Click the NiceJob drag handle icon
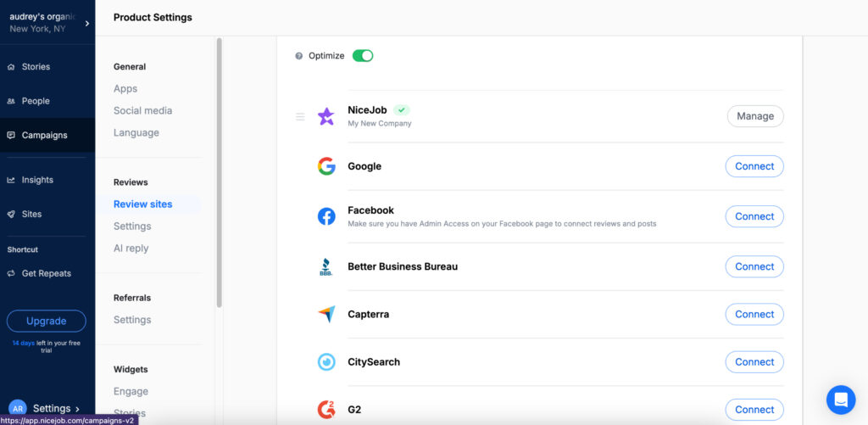The height and width of the screenshot is (425, 868). click(300, 117)
